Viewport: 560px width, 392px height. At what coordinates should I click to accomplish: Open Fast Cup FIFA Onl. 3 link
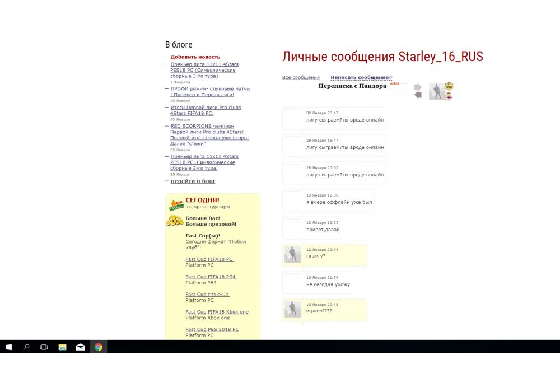click(207, 294)
